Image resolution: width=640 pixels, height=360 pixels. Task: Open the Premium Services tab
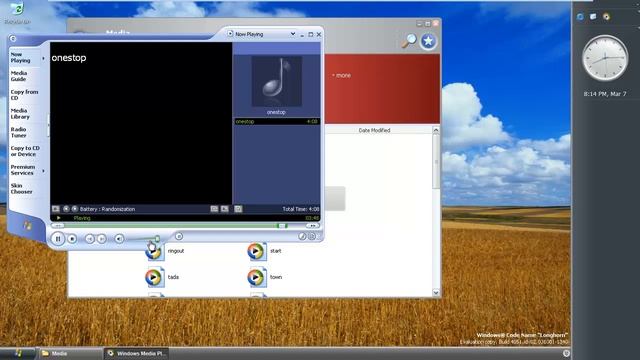(x=23, y=170)
